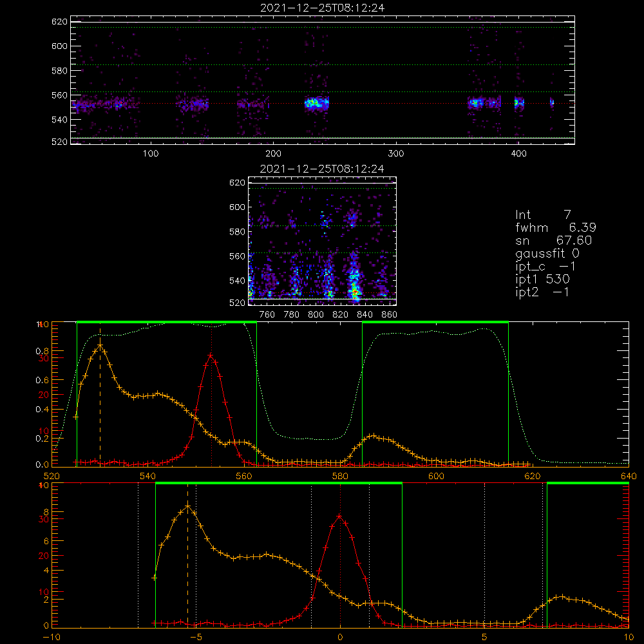Select the 'ipt_c -1' parameter line

(545, 267)
